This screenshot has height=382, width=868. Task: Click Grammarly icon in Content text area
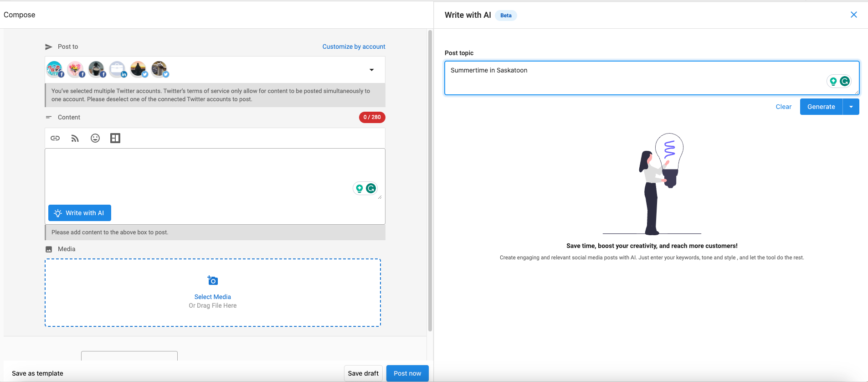pyautogui.click(x=371, y=188)
